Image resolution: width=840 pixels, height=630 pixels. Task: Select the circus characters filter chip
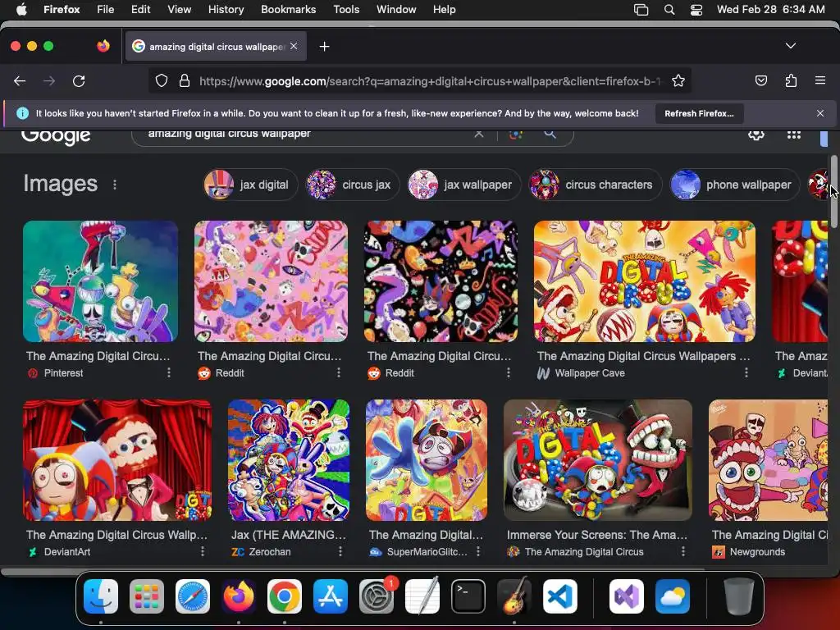[x=596, y=185]
